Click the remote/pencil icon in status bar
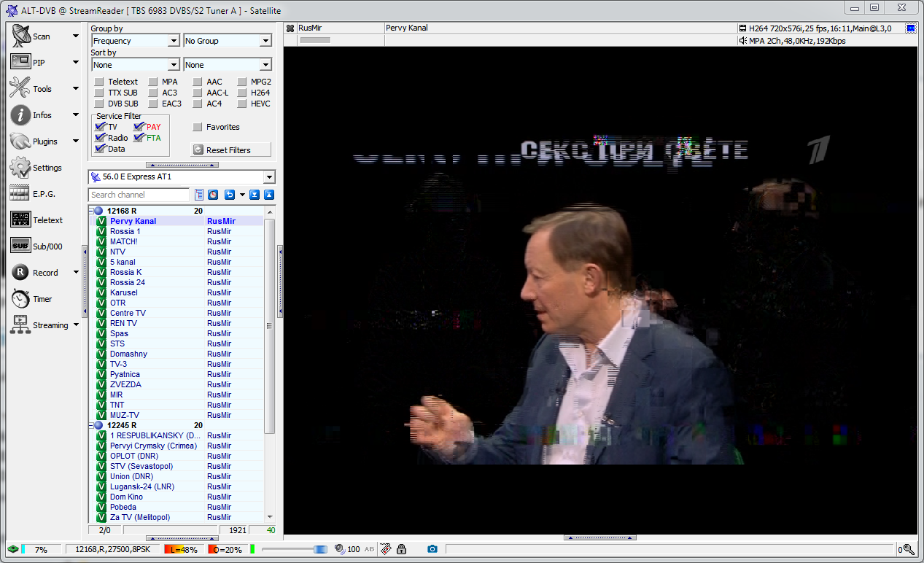924x563 pixels. click(x=385, y=549)
